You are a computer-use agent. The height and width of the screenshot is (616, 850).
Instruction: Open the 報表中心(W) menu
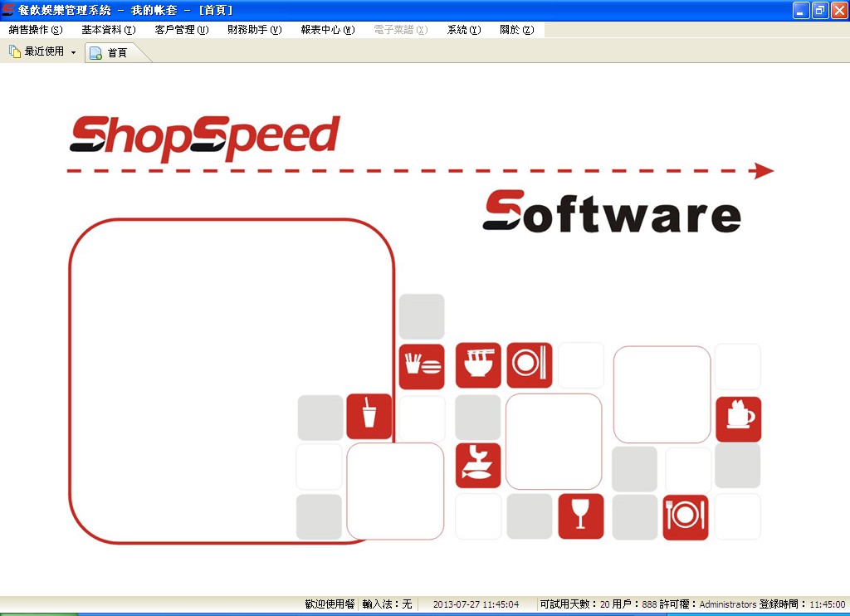[328, 30]
